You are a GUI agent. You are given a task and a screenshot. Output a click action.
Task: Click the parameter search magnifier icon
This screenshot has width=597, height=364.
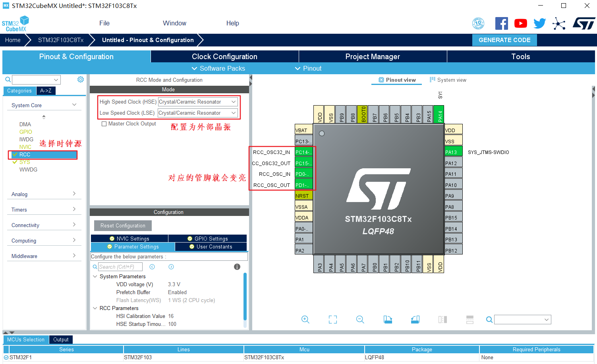pos(95,267)
